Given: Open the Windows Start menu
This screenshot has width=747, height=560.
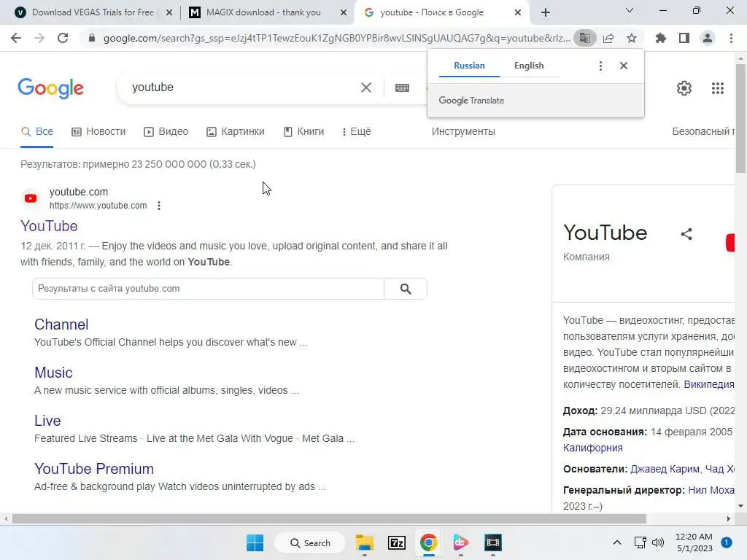Looking at the screenshot, I should (255, 542).
